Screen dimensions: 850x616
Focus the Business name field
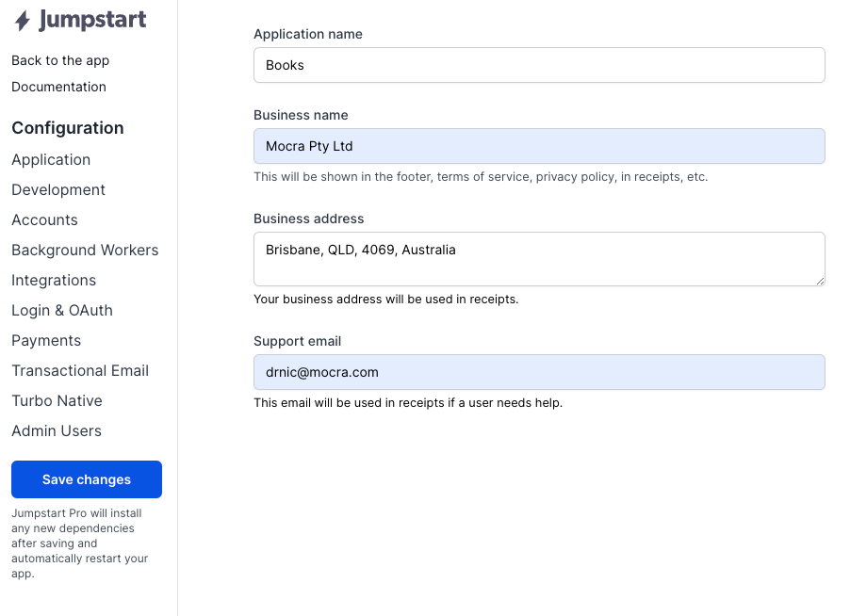pyautogui.click(x=539, y=147)
